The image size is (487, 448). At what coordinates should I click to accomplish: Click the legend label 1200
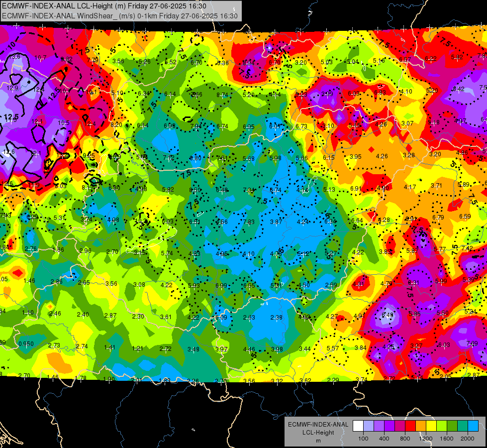(x=426, y=439)
